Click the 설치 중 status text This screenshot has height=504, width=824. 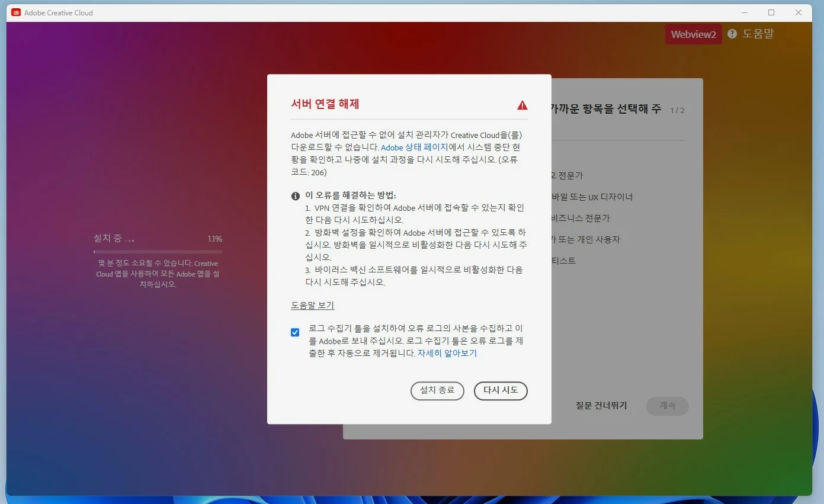(x=114, y=238)
